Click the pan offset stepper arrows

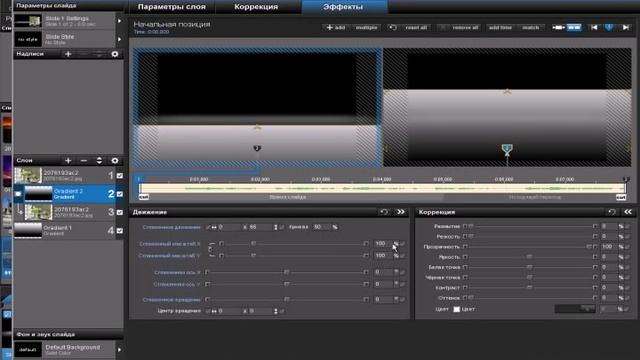coord(276,227)
